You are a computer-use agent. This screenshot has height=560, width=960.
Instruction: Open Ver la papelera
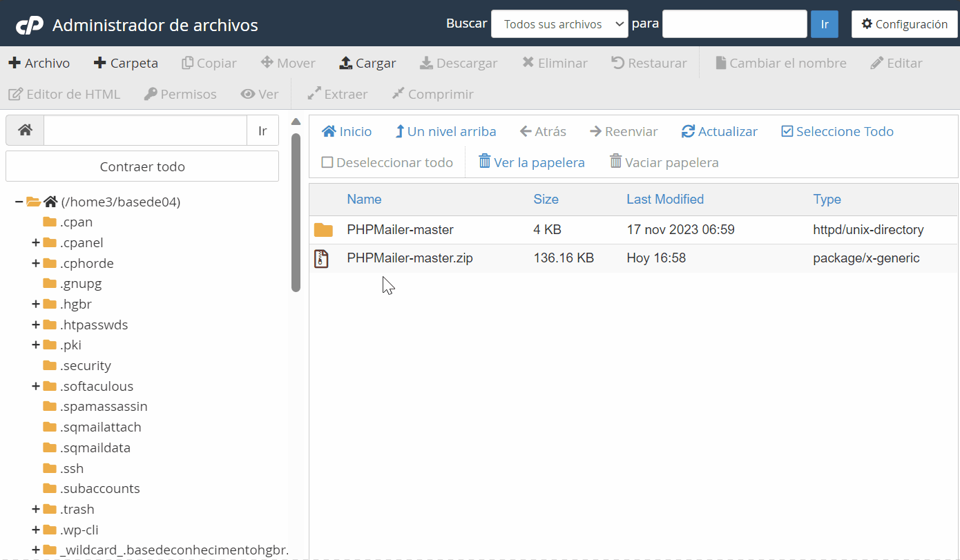click(x=532, y=162)
